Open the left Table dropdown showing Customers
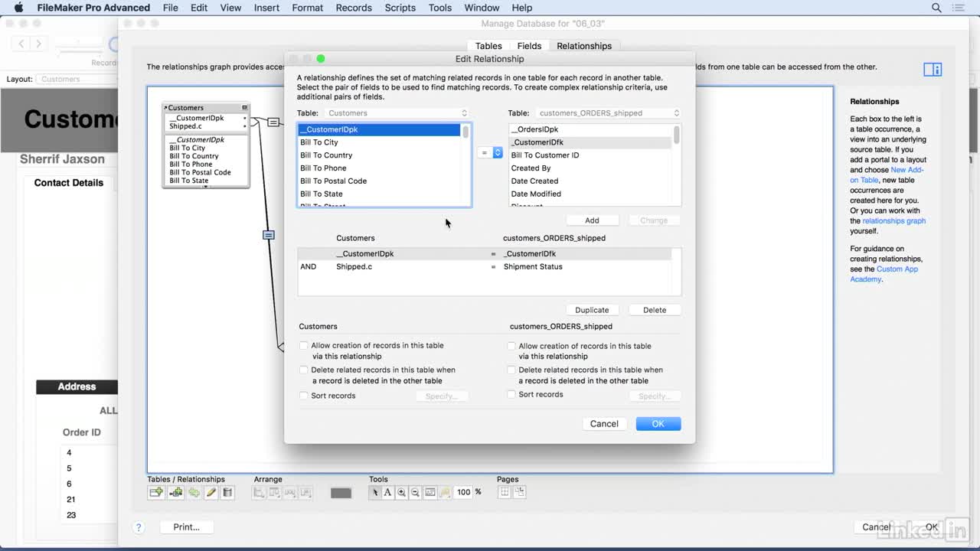Screen dimensions: 980x551 pos(397,113)
